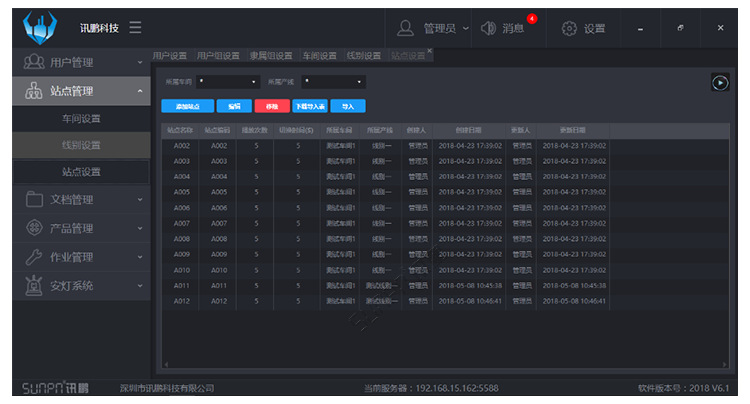The height and width of the screenshot is (404, 750).
Task: Click the hamburger menu icon beside 讯鹏科技
Action: click(135, 28)
